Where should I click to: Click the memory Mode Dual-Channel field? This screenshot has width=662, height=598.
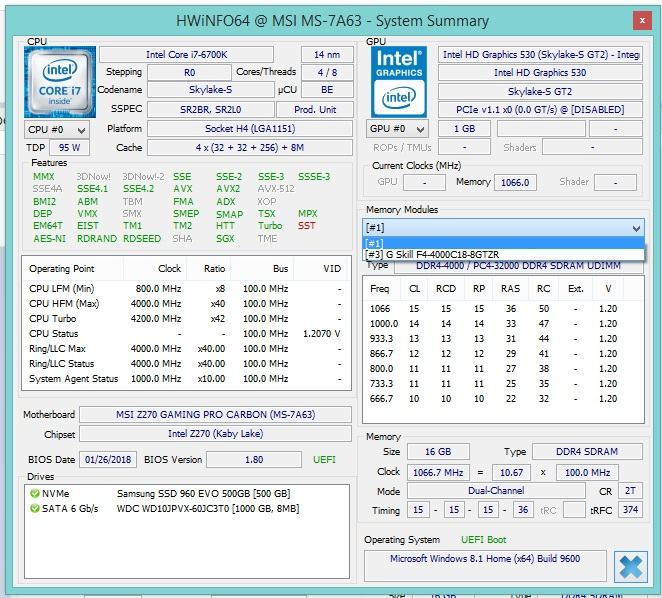tap(496, 491)
